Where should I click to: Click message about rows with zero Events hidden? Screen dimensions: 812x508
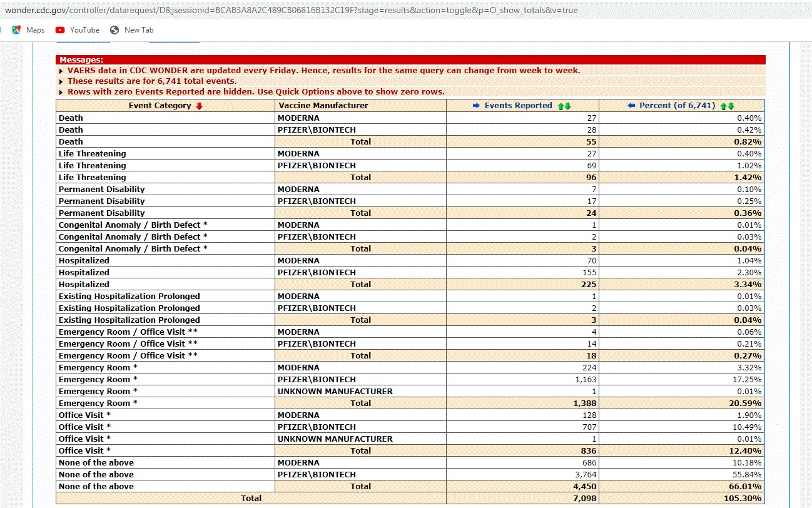point(256,92)
